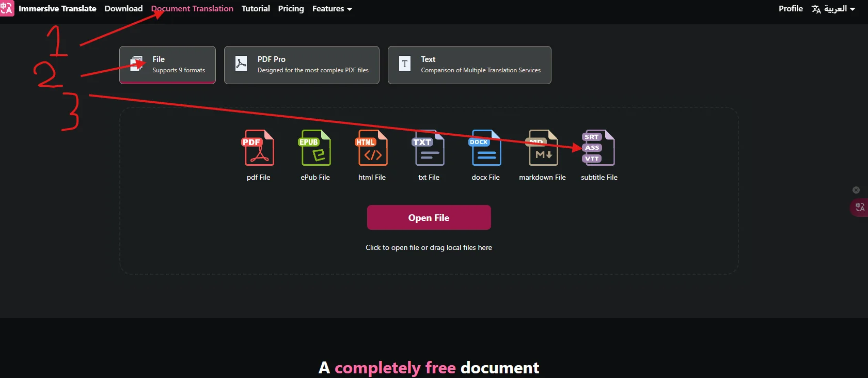Click the 'markdown File' label
Viewport: 868px width, 378px height.
(x=542, y=177)
